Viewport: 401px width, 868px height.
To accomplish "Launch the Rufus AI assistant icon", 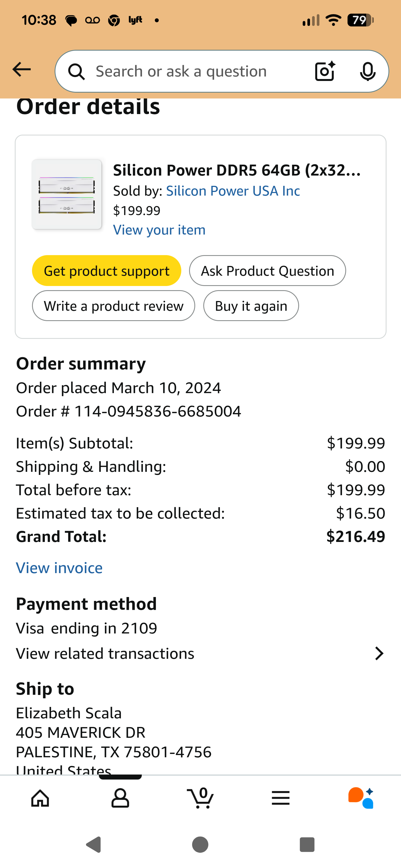I will (x=361, y=798).
